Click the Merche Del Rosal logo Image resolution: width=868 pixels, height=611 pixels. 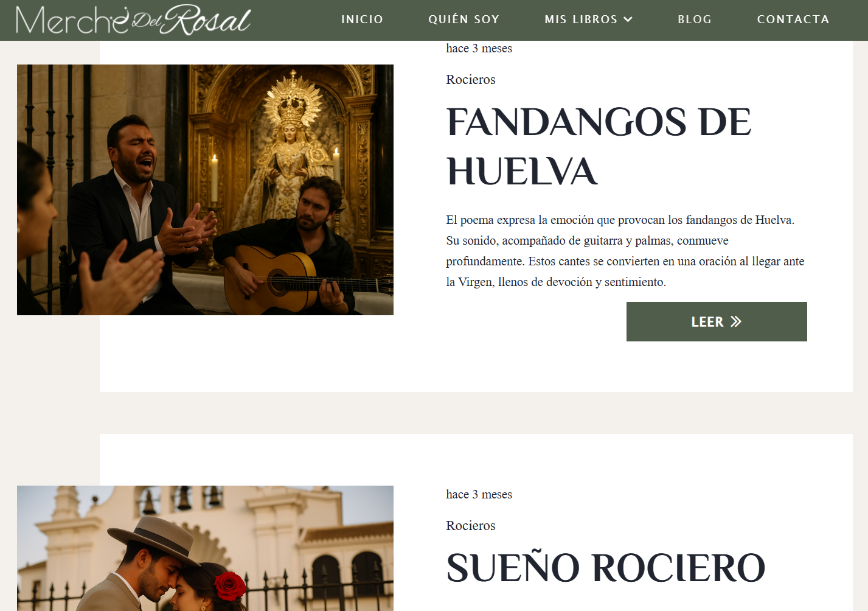click(133, 19)
